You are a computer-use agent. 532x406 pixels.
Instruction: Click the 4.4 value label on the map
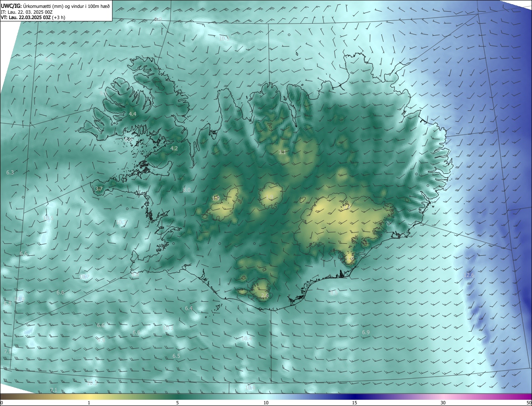coord(133,114)
